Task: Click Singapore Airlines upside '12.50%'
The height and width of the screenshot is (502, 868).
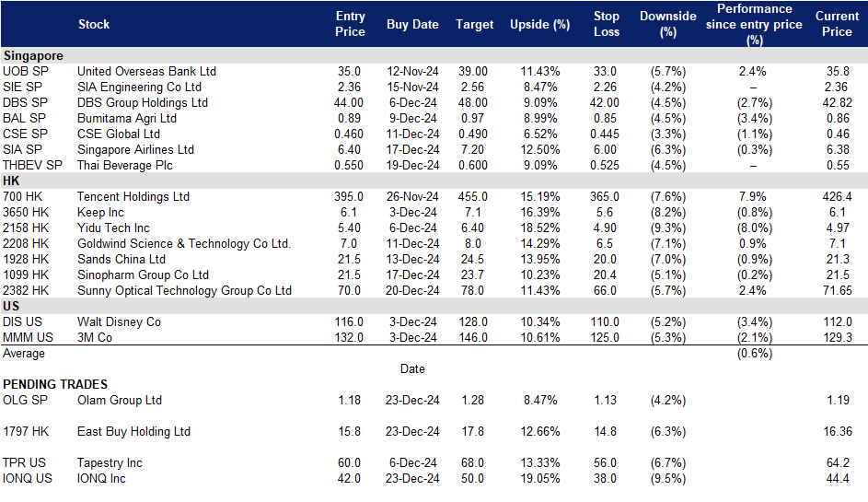Action: pyautogui.click(x=539, y=149)
